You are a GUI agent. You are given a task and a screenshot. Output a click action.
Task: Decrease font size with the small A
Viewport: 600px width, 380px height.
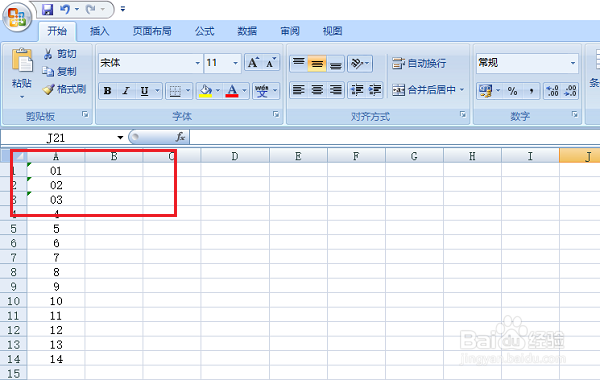(x=271, y=63)
